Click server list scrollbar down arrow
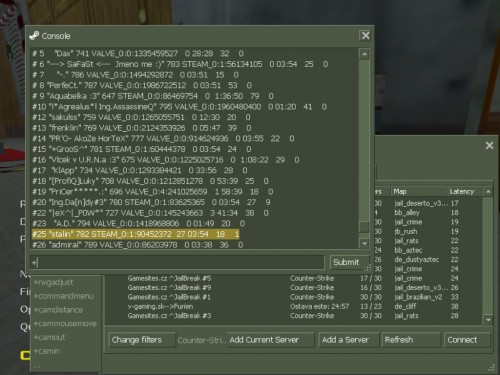The image size is (500, 375). click(x=488, y=320)
